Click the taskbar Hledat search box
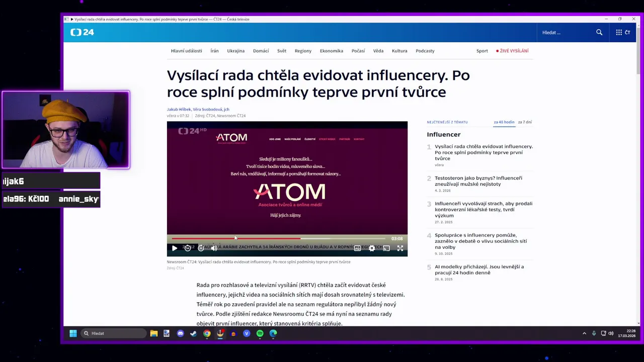This screenshot has height=362, width=644. pyautogui.click(x=114, y=333)
